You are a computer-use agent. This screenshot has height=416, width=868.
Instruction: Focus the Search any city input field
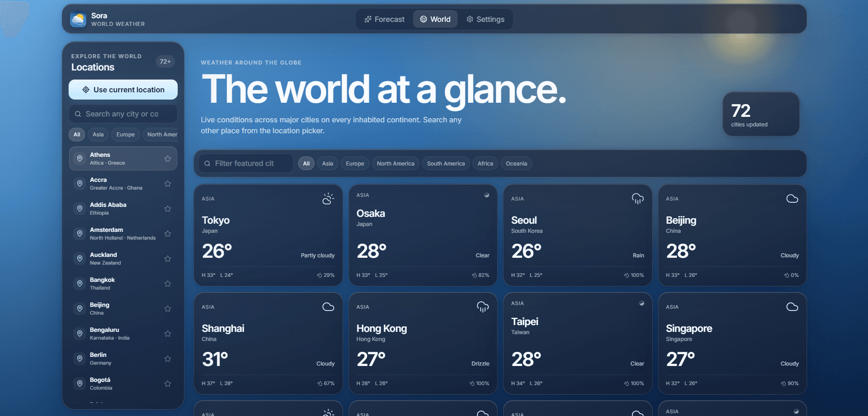123,114
